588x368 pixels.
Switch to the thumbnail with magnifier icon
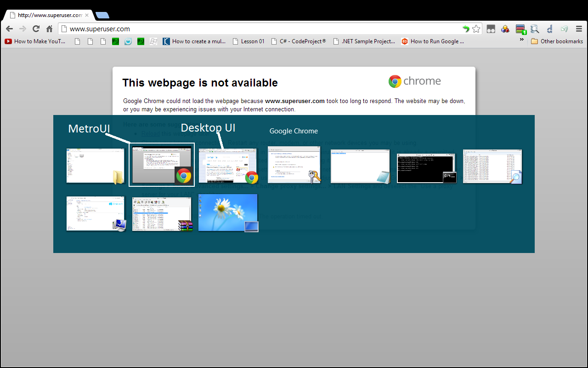pos(492,166)
